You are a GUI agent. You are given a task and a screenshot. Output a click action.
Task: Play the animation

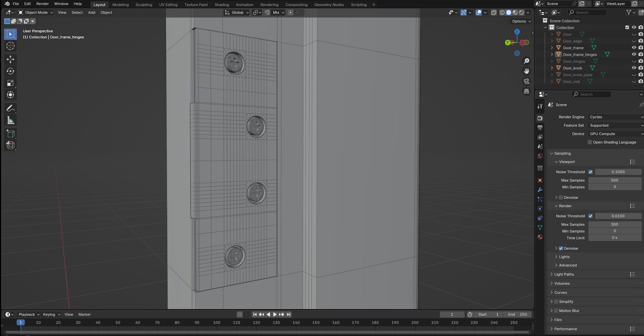coord(275,314)
